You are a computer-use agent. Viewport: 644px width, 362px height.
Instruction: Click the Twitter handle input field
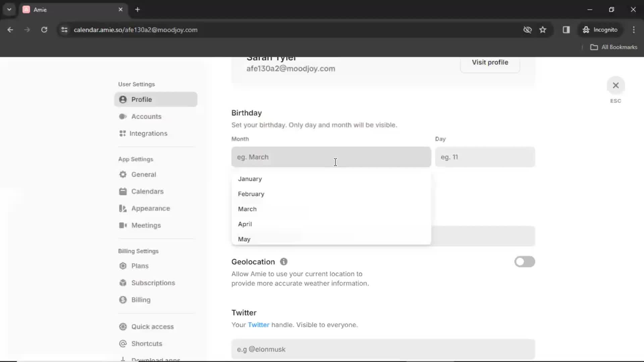point(383,349)
